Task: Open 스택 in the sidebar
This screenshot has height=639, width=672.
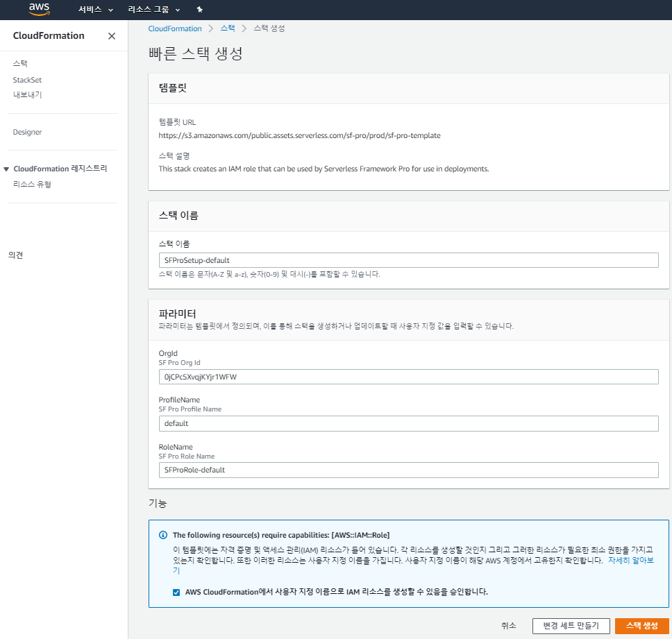Action: (20, 63)
